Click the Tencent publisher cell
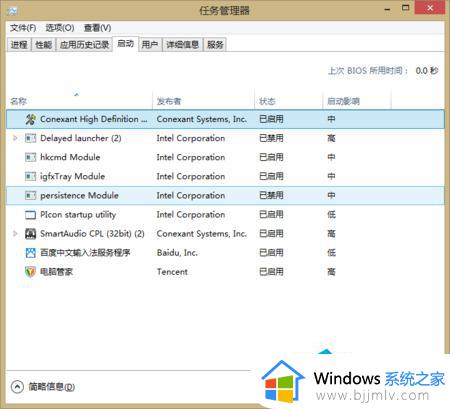The image size is (450, 409). point(172,272)
